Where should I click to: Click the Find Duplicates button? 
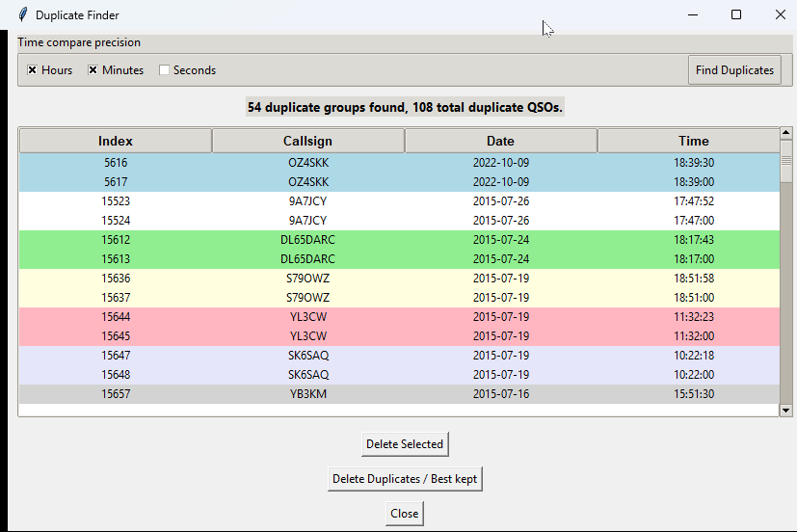[x=734, y=70]
